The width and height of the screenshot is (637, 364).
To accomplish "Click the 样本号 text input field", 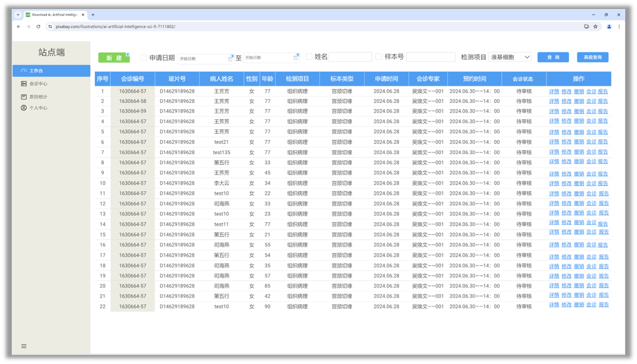I will point(430,57).
